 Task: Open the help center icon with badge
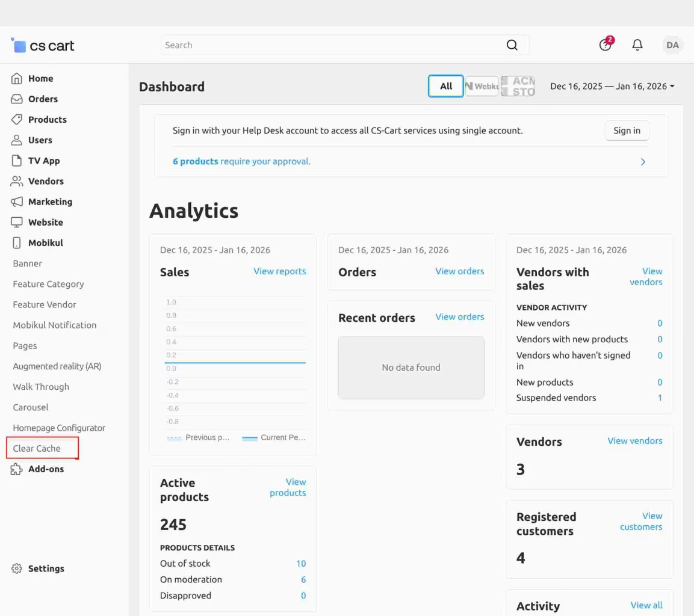606,45
